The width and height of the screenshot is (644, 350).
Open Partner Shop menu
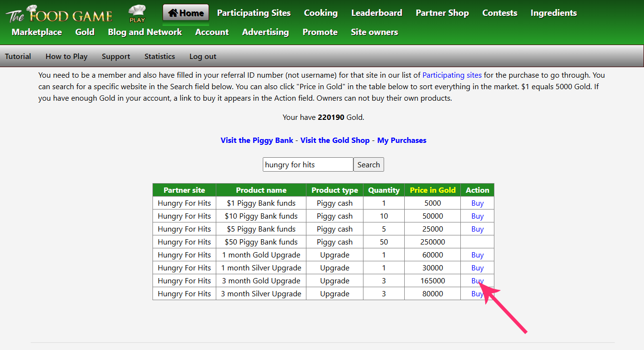[442, 13]
